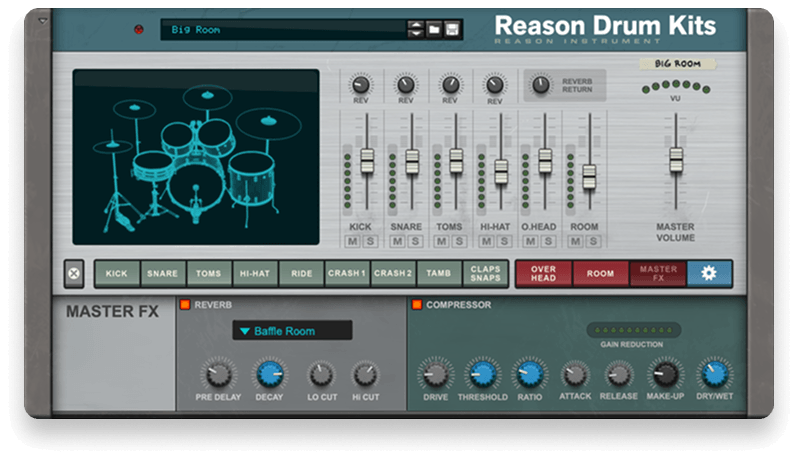
Task: Select the CRASH 1 tab
Action: 347,274
